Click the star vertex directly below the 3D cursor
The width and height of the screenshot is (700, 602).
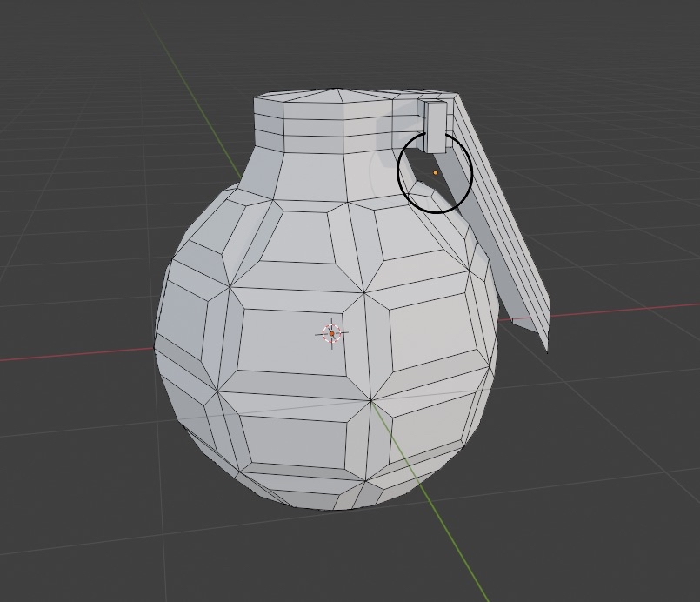372,400
